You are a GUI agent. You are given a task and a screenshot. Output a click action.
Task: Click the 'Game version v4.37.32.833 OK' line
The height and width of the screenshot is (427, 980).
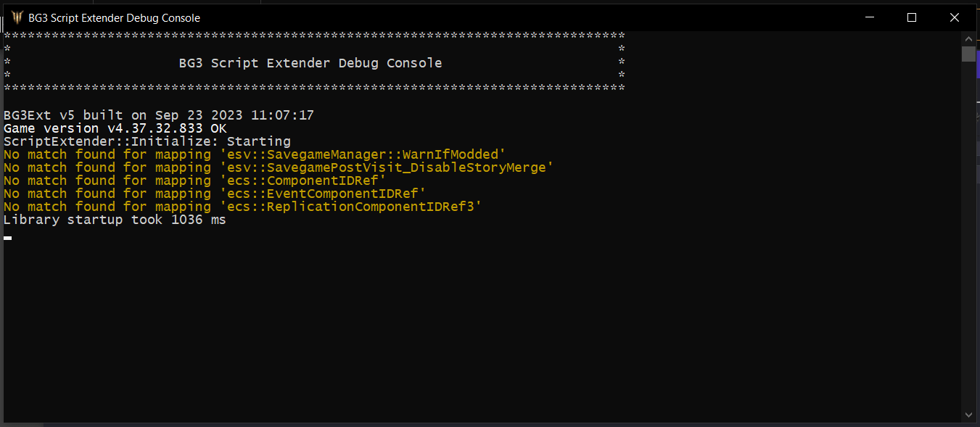pyautogui.click(x=116, y=128)
